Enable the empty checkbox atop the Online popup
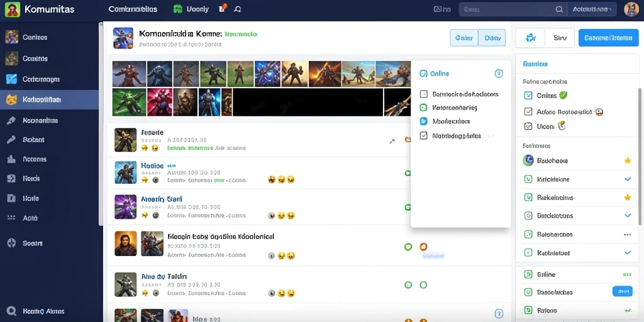Image resolution: width=644 pixels, height=322 pixels. [x=424, y=94]
